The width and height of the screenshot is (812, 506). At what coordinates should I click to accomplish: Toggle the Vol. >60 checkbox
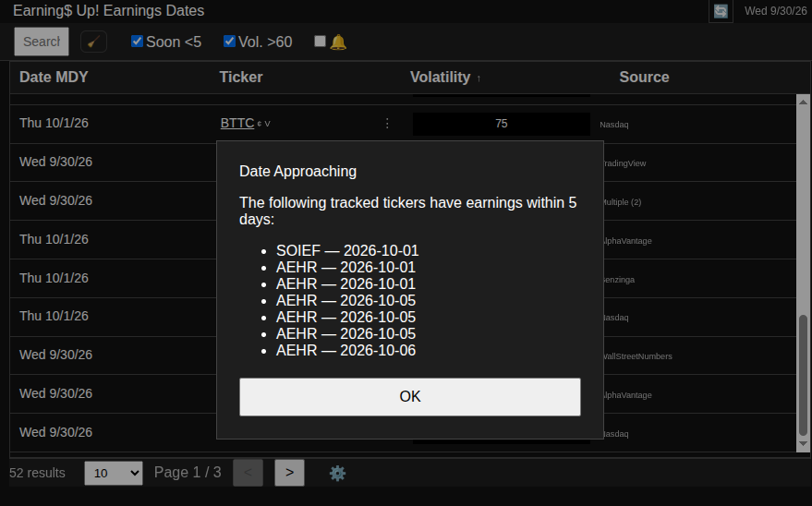[229, 41]
